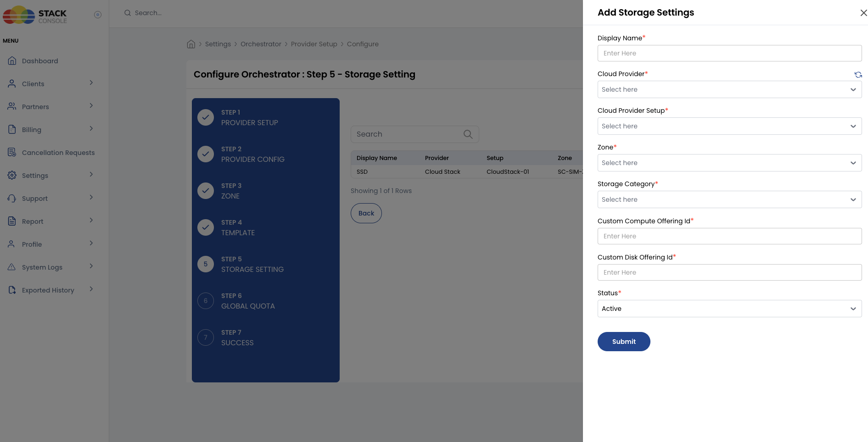Expand the Partners menu chevron
Screen dimensions: 868x442
point(91,106)
